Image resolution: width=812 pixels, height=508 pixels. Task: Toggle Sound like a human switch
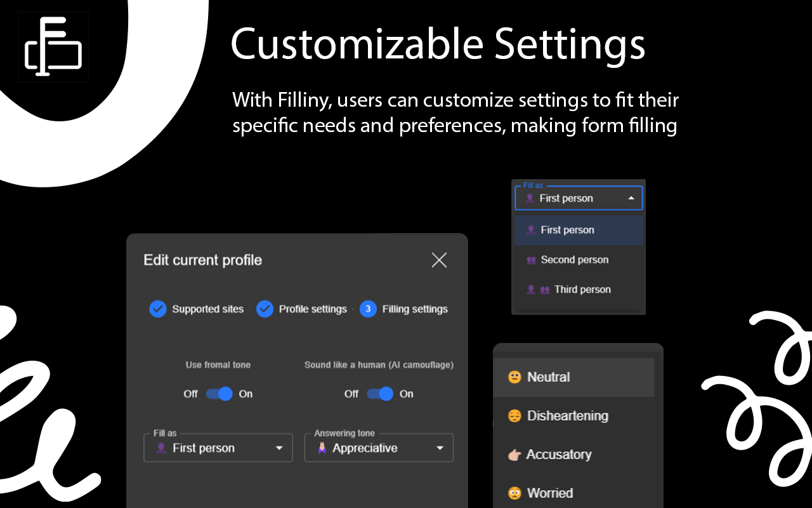tap(379, 394)
